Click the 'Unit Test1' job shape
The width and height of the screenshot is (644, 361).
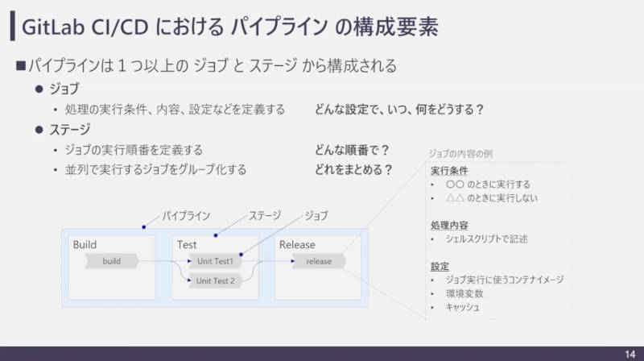tap(215, 261)
